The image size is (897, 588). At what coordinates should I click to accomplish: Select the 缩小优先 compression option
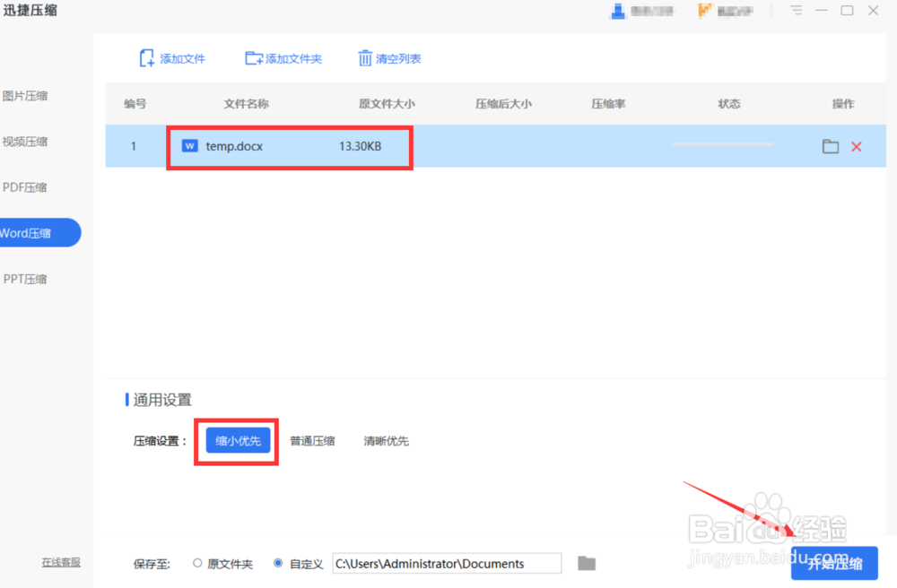click(236, 440)
